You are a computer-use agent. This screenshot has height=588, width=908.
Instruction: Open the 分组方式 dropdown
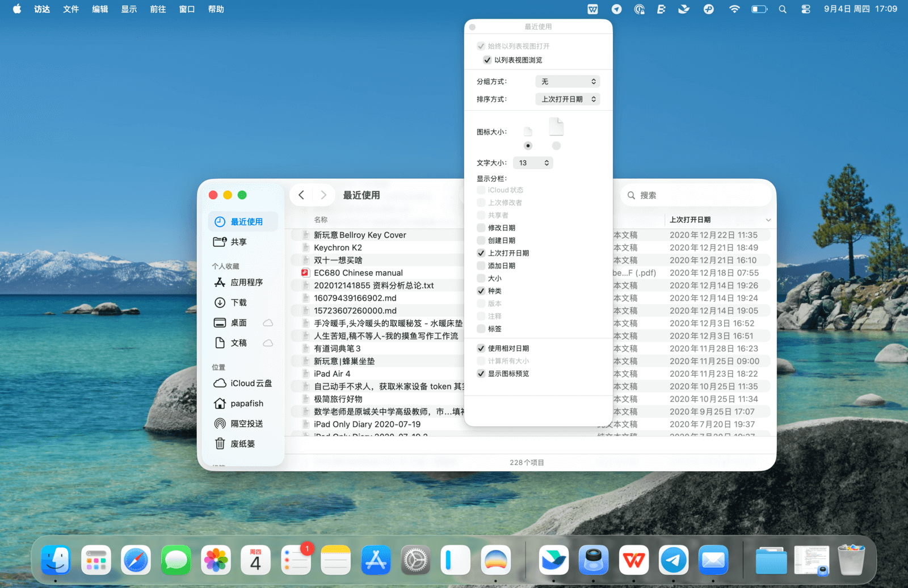567,82
